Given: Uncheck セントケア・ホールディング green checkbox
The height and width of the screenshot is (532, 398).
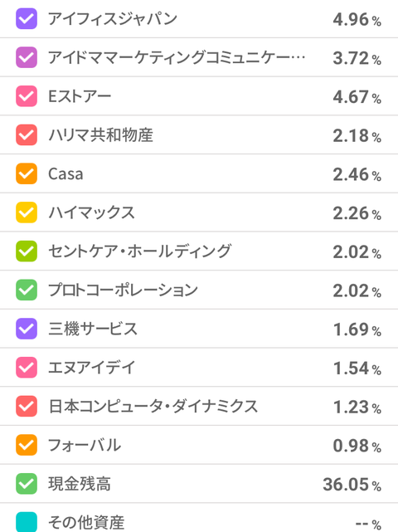Looking at the screenshot, I should pyautogui.click(x=27, y=251).
